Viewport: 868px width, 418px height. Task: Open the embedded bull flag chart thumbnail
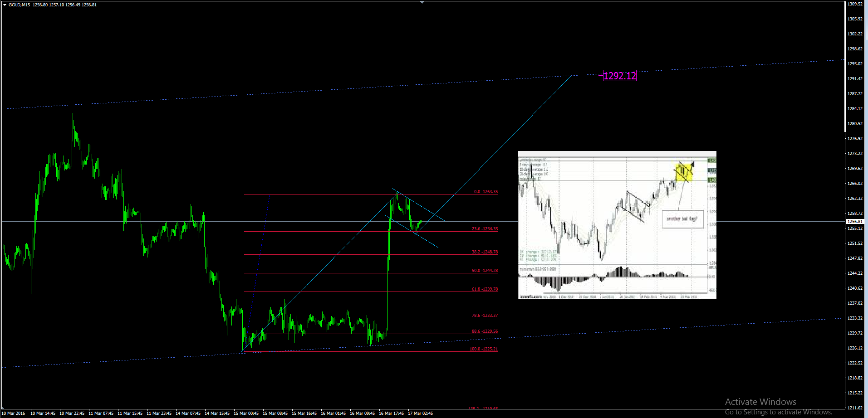pyautogui.click(x=617, y=225)
